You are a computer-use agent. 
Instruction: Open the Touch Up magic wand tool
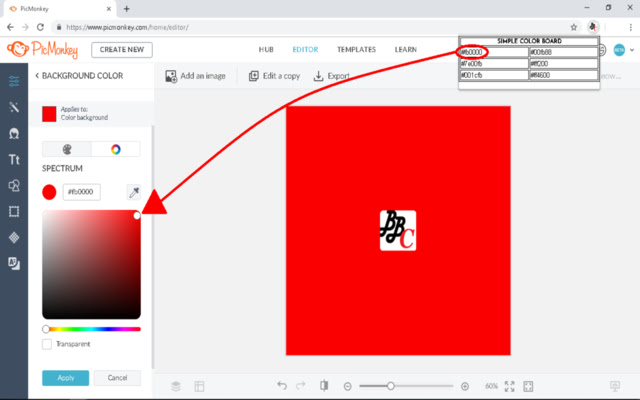click(14, 107)
